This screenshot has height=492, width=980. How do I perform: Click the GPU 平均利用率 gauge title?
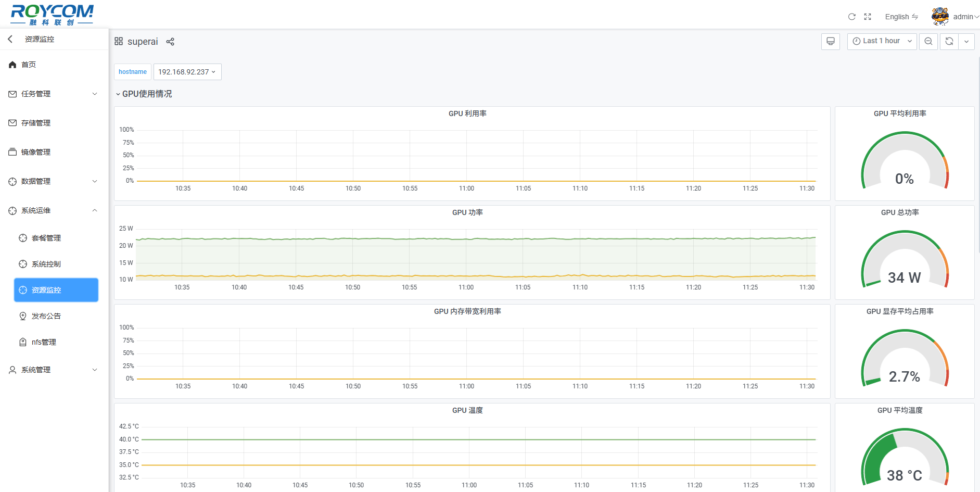[x=900, y=113]
